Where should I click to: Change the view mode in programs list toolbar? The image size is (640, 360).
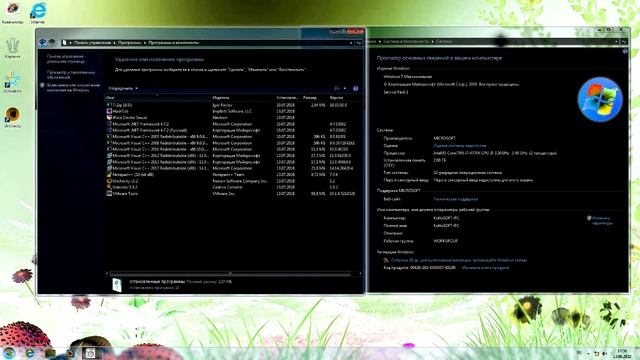pyautogui.click(x=337, y=88)
